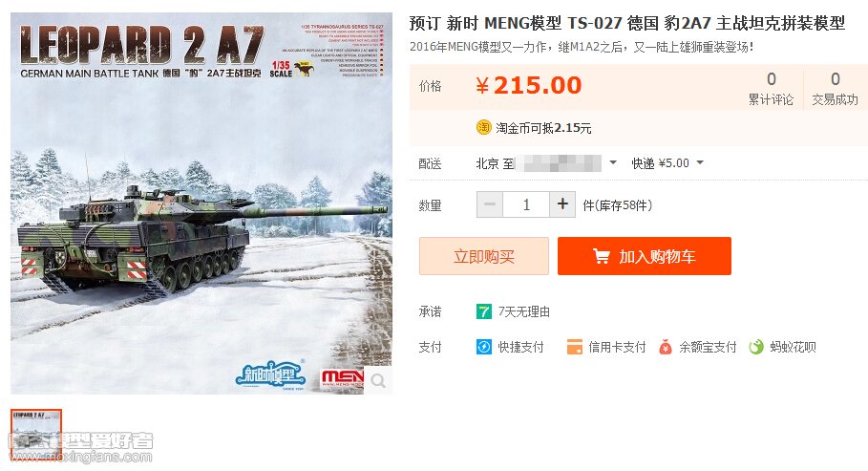Viewport: 868px width, 471px height.
Task: Click the shopping cart icon in orange button
Action: tap(602, 256)
